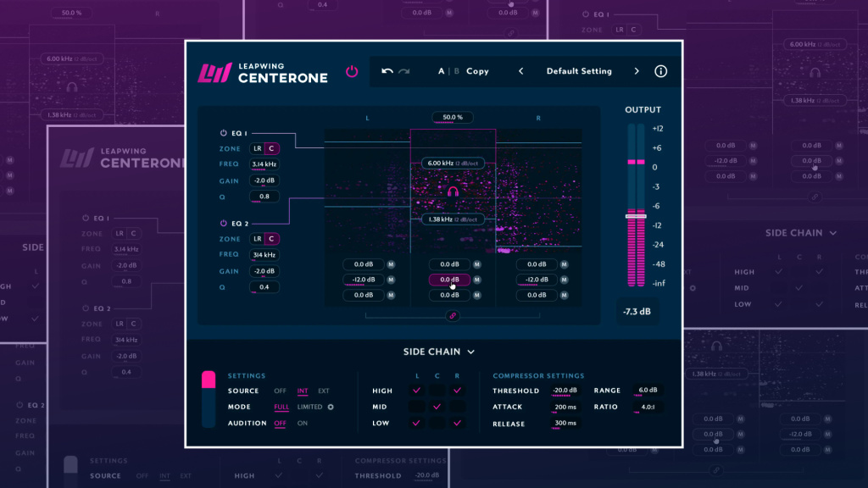
Task: Go to the previous preset arrow
Action: (x=521, y=71)
